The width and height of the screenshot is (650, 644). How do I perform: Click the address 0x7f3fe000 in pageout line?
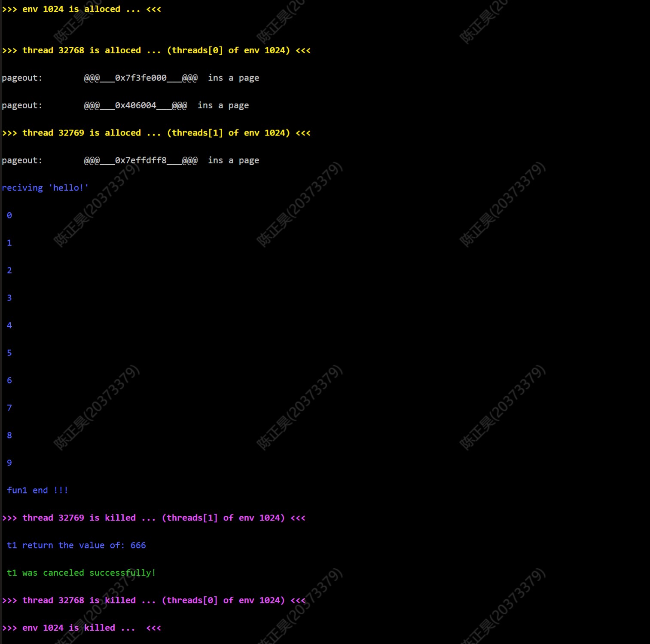pos(140,78)
